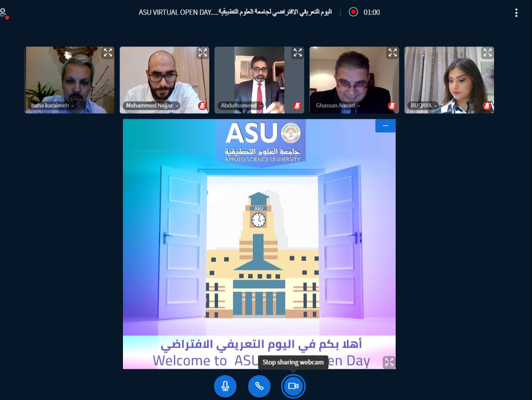Click the ASU Virtual Open Day meeting title

(x=235, y=12)
